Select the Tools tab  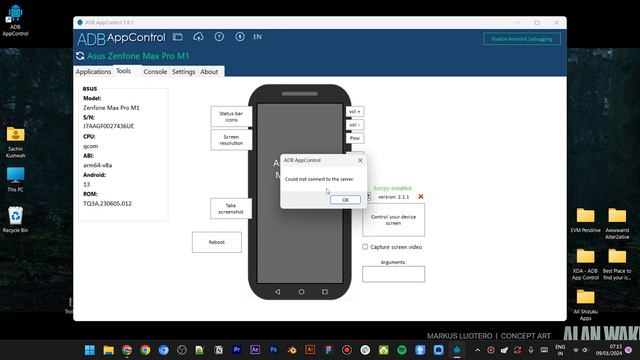tap(124, 71)
